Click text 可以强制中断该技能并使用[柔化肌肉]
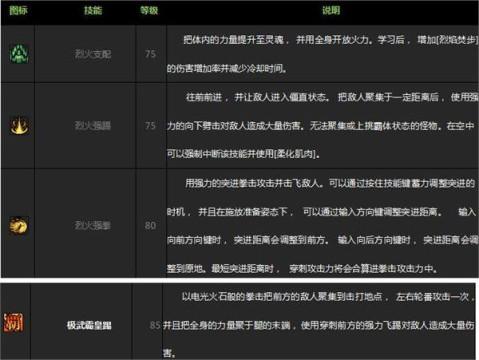The height and width of the screenshot is (360, 479). pos(243,154)
